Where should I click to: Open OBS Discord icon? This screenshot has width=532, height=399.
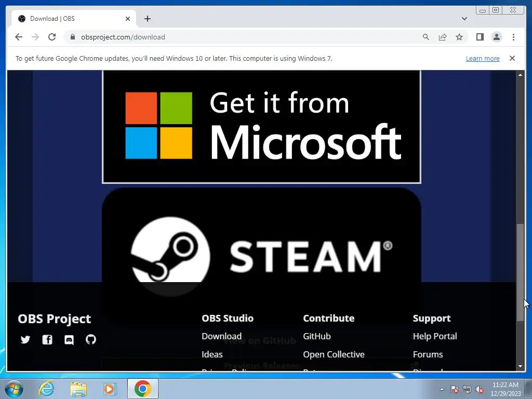(69, 340)
